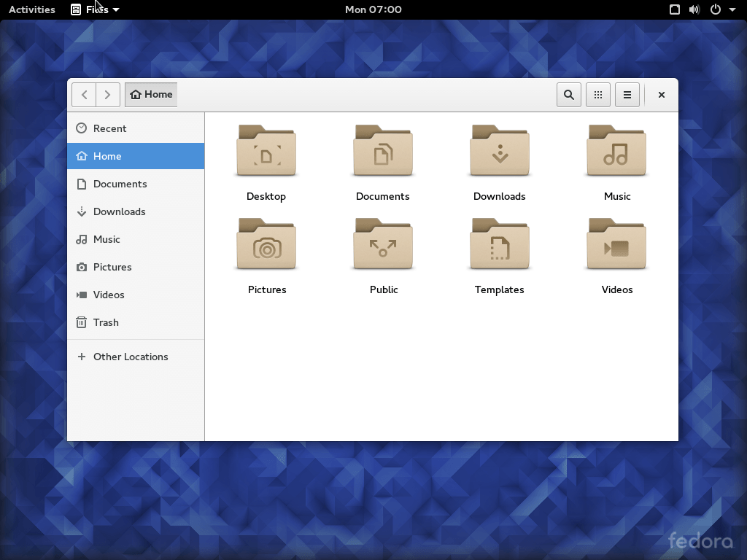Open the Desktop folder
This screenshot has width=747, height=560.
(x=266, y=152)
